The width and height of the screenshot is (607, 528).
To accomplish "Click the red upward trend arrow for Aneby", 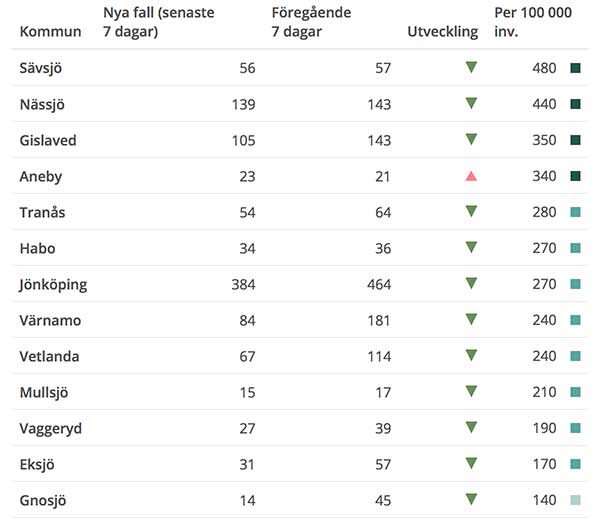I will point(471,177).
